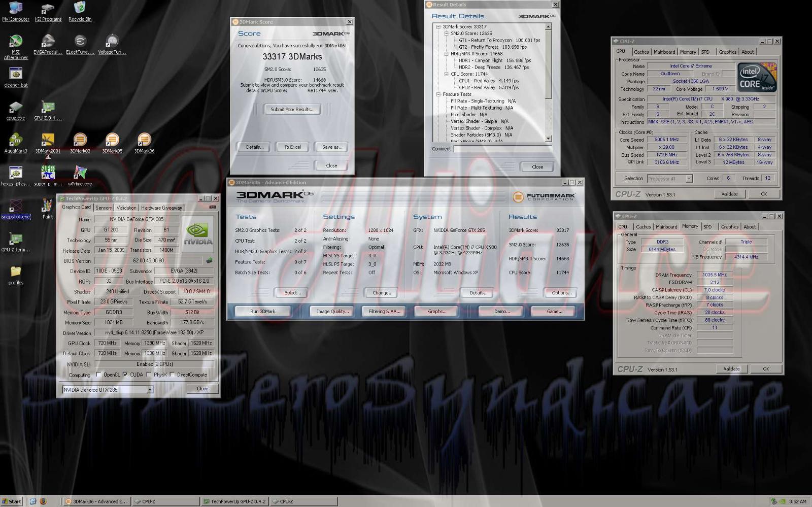Open Graphs in the 3DMark06 window

437,312
